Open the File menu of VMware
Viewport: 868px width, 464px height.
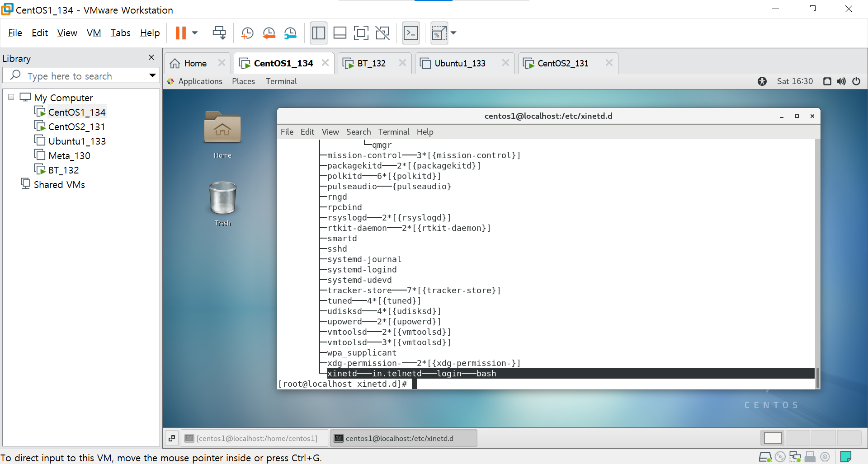point(15,33)
